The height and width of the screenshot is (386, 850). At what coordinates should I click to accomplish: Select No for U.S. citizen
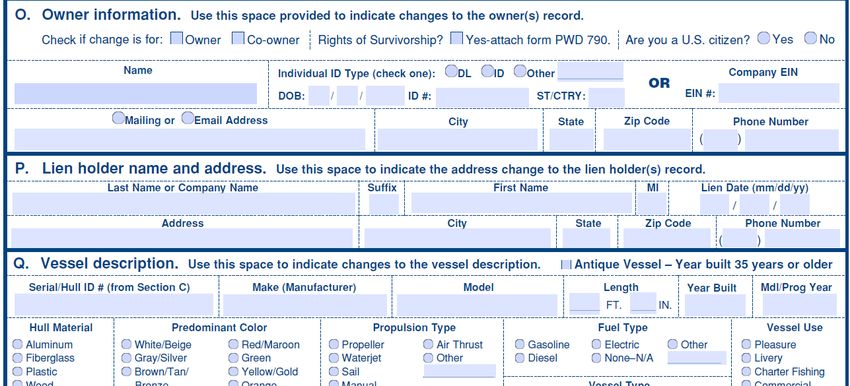(810, 38)
